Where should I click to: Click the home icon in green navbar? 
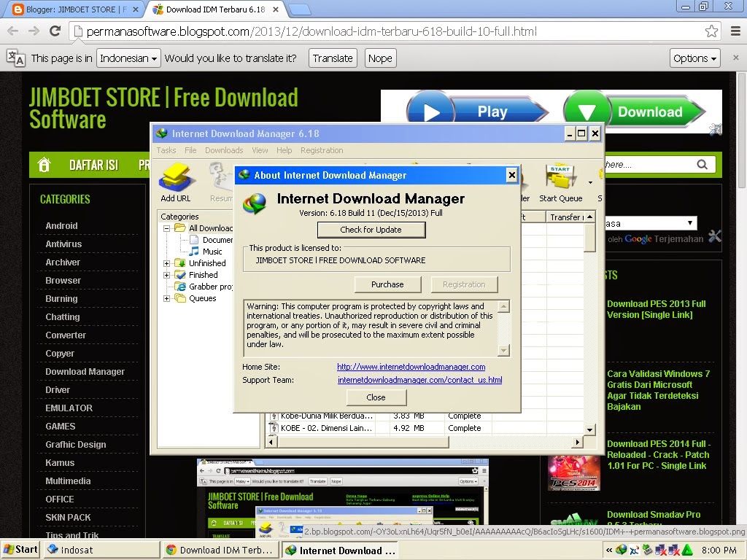click(44, 165)
